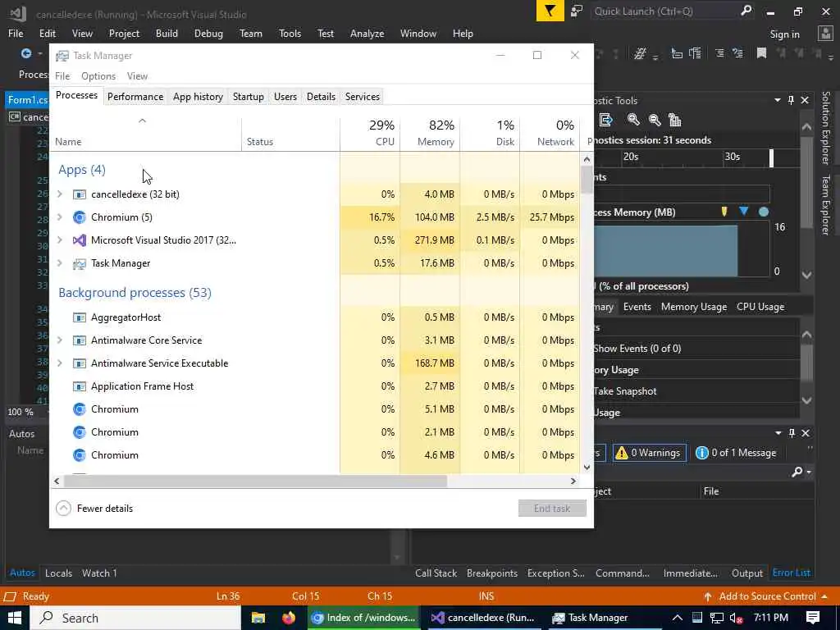
Task: Click the Navigate Backward arrow in Visual Studio toolbar
Action: point(25,53)
